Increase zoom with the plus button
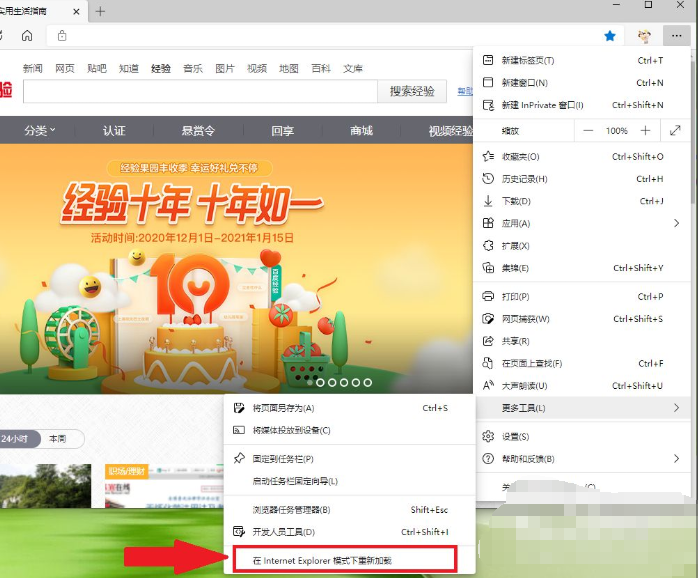 645,130
